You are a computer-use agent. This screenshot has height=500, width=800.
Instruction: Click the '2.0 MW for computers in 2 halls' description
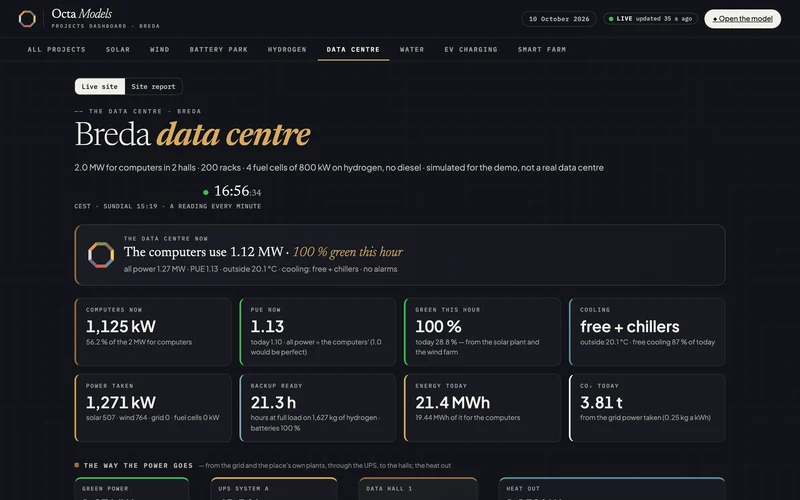339,168
